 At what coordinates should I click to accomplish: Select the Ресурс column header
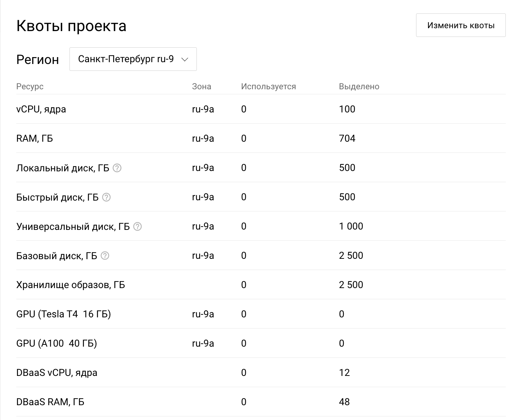point(29,86)
